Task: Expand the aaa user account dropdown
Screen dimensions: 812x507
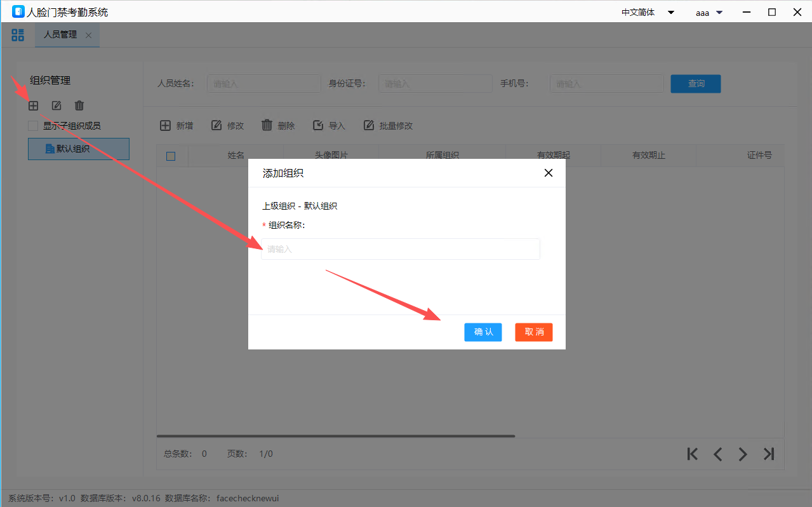Action: coord(709,12)
